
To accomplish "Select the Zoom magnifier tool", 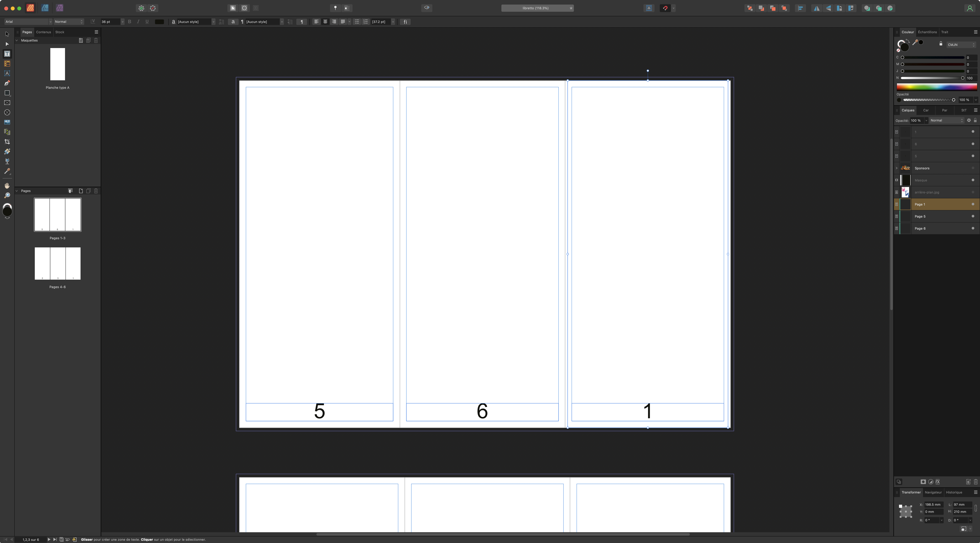I will click(x=7, y=195).
